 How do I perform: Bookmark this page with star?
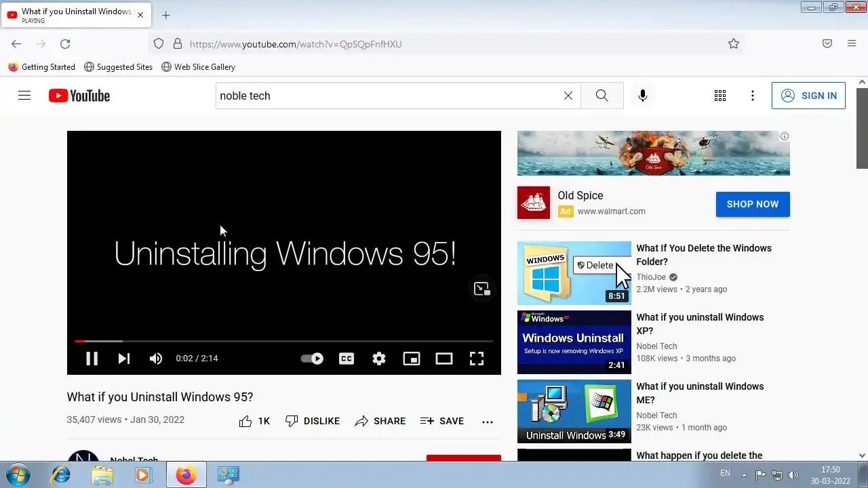click(734, 44)
